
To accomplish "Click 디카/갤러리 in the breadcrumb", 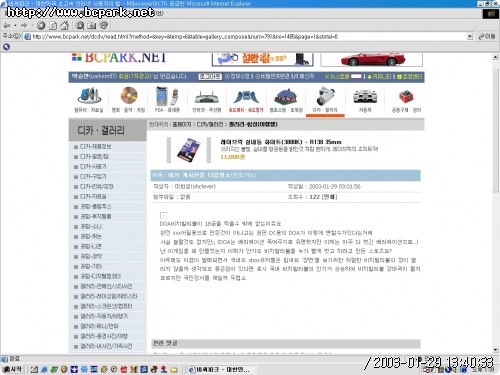I will pos(210,124).
